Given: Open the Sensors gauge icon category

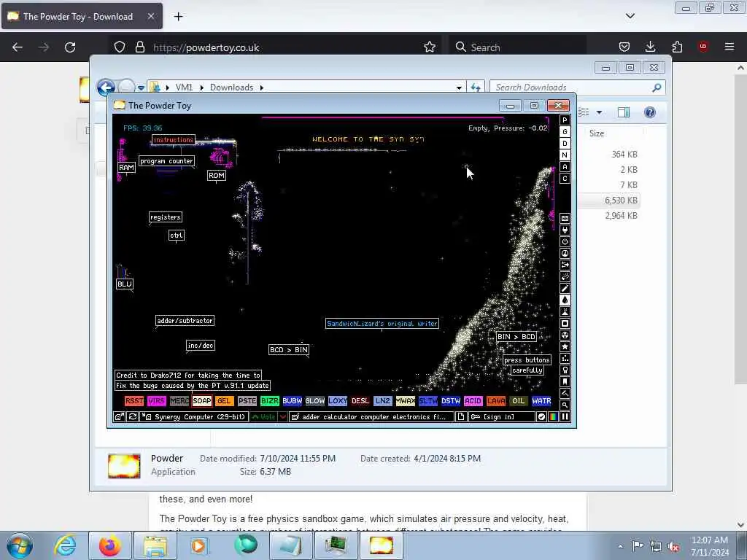Looking at the screenshot, I should click(x=565, y=253).
